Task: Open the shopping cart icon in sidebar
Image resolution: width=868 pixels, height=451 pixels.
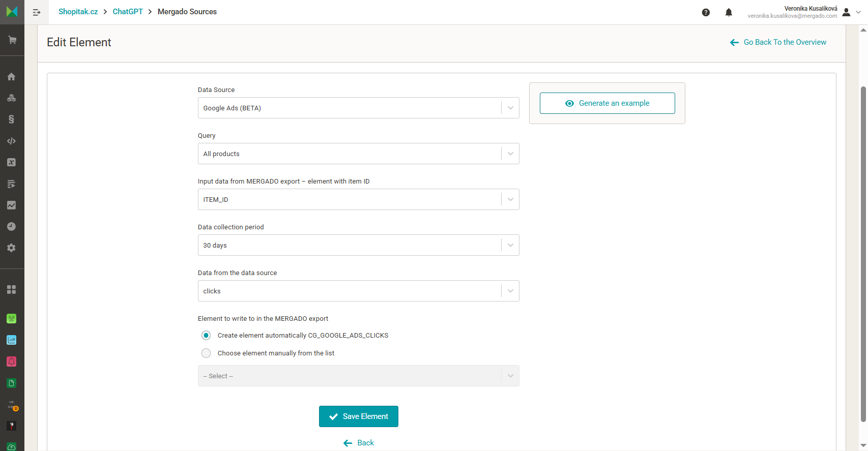Action: [12, 40]
